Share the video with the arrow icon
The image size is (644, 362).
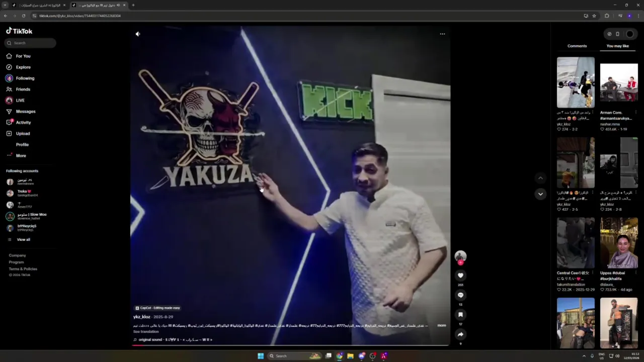(460, 334)
